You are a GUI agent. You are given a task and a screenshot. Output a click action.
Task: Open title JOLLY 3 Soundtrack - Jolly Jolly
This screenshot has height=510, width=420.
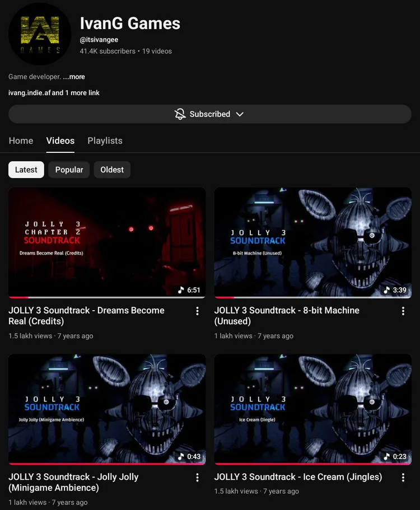73,483
